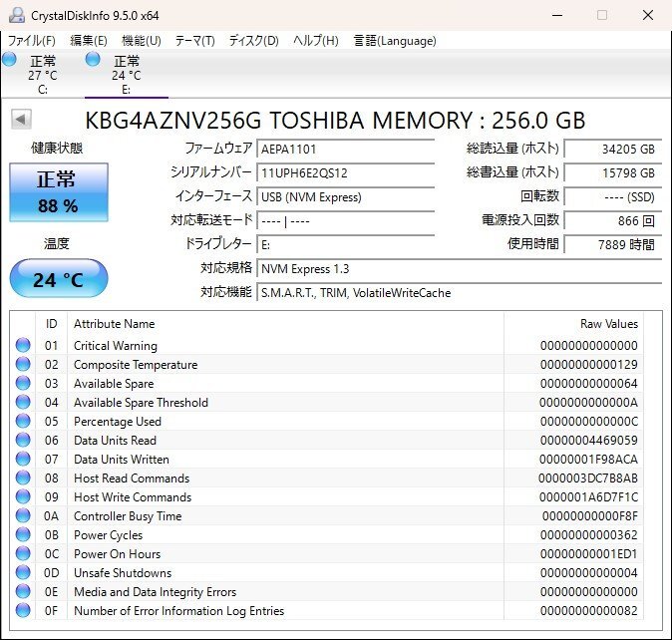Viewport: 672px width, 640px height.
Task: Click the Attribute Name column header
Action: click(114, 324)
